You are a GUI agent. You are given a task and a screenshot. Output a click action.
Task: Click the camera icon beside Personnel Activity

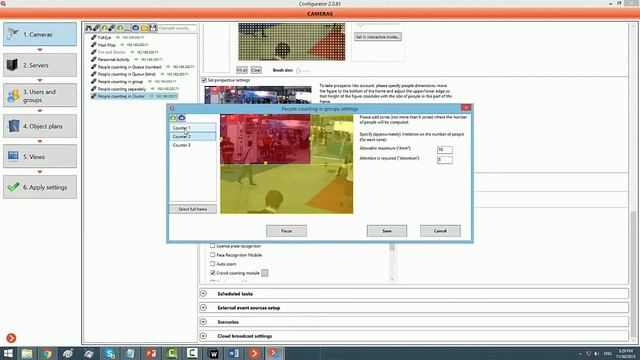(x=93, y=59)
